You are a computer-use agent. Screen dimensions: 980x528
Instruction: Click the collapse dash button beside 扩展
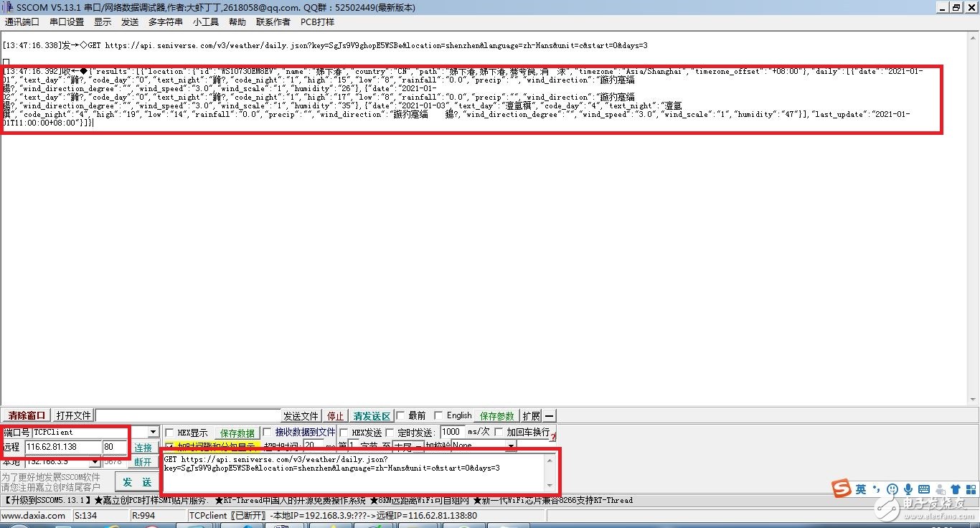coord(549,416)
